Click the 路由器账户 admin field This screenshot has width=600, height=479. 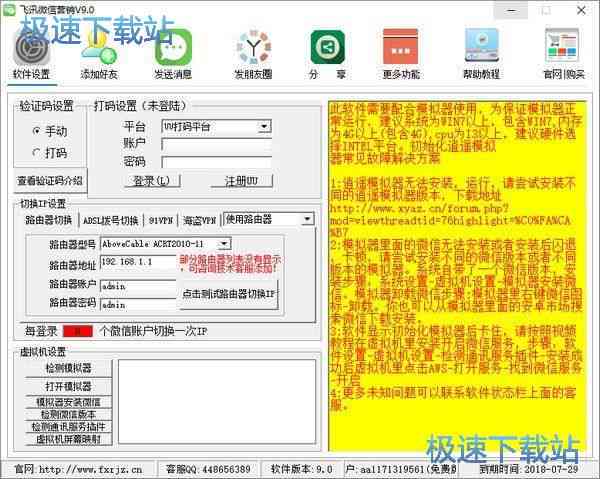139,286
